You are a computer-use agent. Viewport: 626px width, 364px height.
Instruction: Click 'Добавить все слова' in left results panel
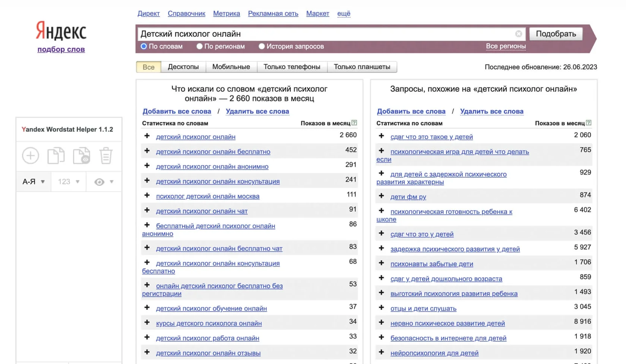[177, 111]
